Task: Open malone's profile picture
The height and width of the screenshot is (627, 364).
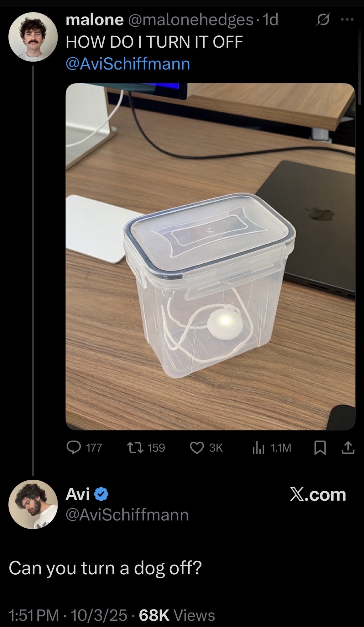Action: coord(33,37)
